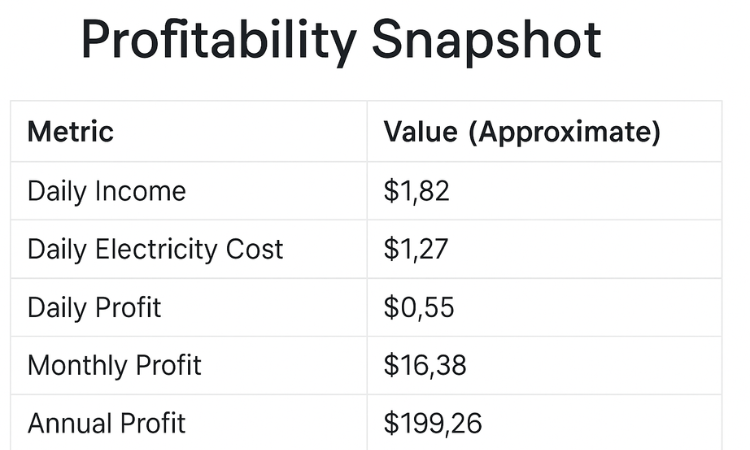Click the word (Approximate) in the header
The height and width of the screenshot is (450, 750).
coord(565,132)
